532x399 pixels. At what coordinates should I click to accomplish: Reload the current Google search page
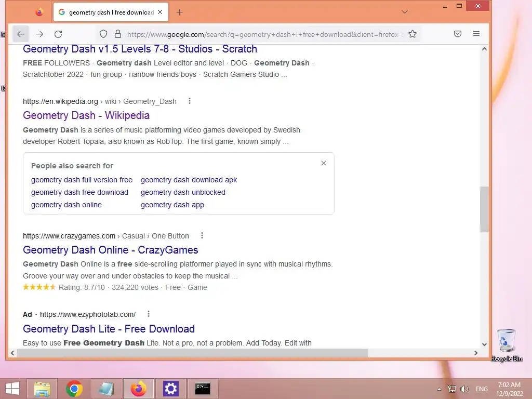point(58,34)
